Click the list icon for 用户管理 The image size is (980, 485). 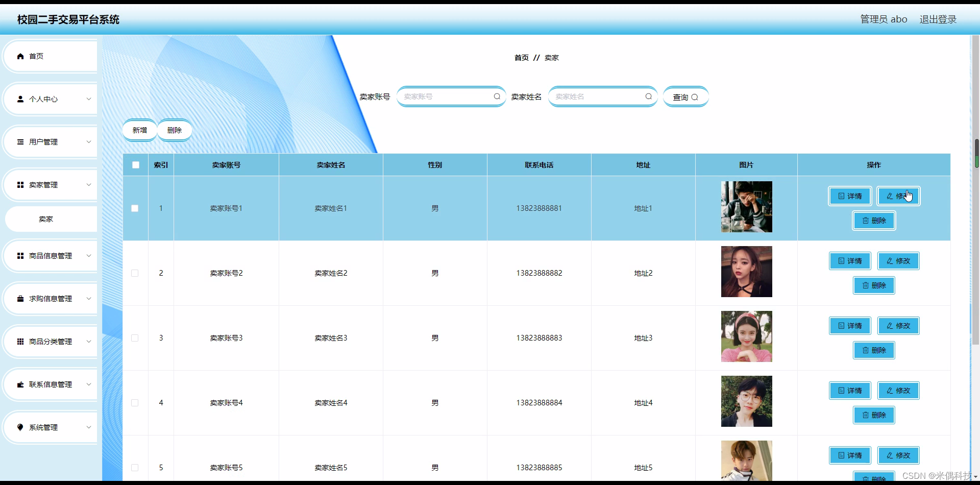(20, 141)
